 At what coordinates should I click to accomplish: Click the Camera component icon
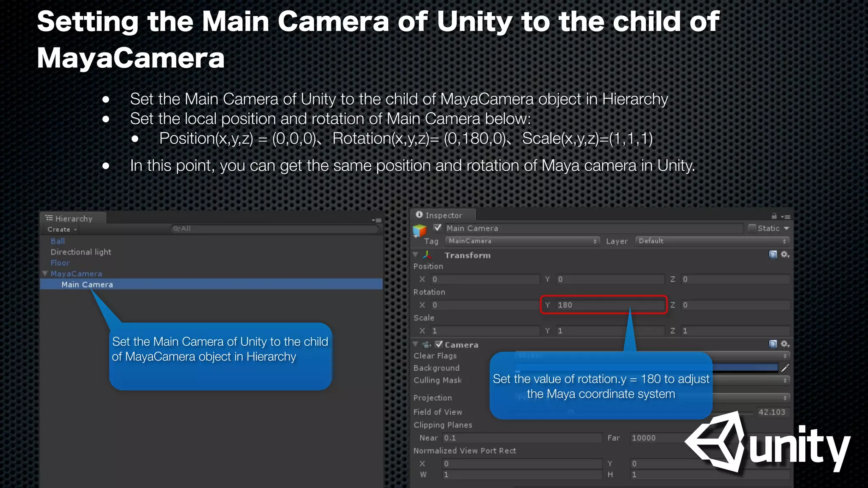[x=426, y=345]
